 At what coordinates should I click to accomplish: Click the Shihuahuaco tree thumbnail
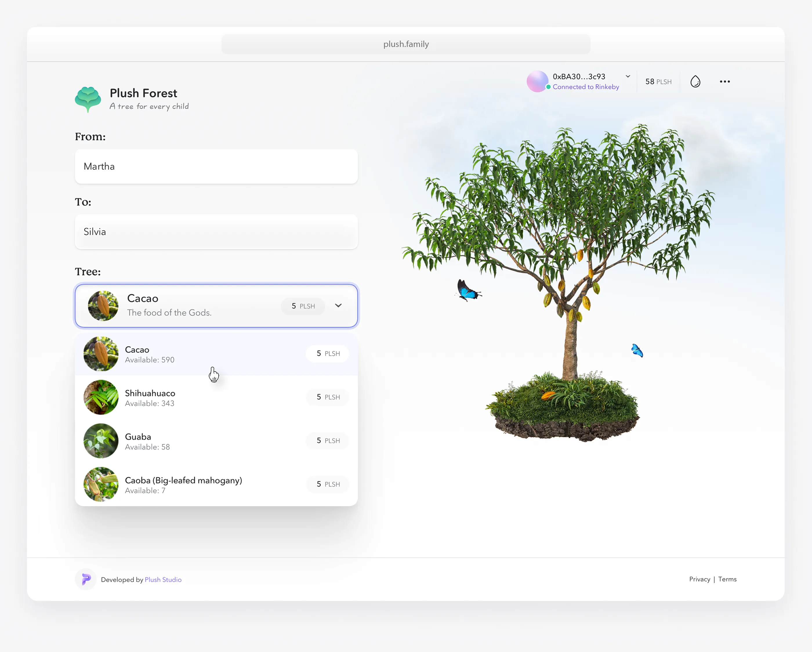[101, 397]
